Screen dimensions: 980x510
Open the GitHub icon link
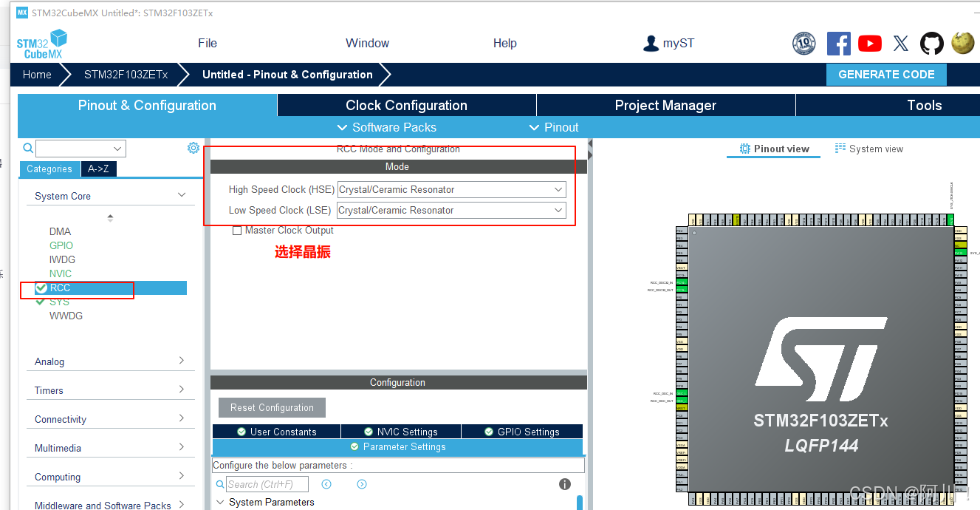932,44
